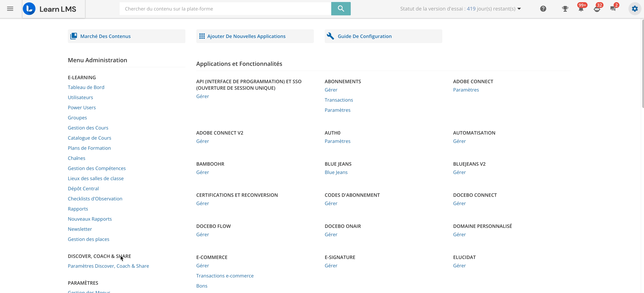
Task: Open the Blue Jeans link
Action: [x=336, y=172]
